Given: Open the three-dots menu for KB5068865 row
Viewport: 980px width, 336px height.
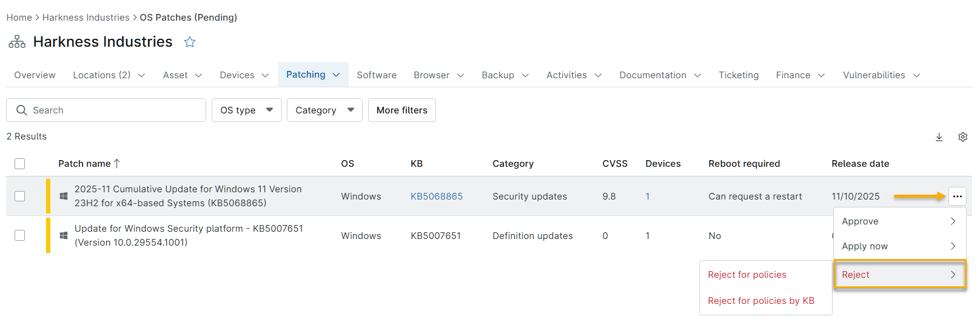Looking at the screenshot, I should [958, 197].
